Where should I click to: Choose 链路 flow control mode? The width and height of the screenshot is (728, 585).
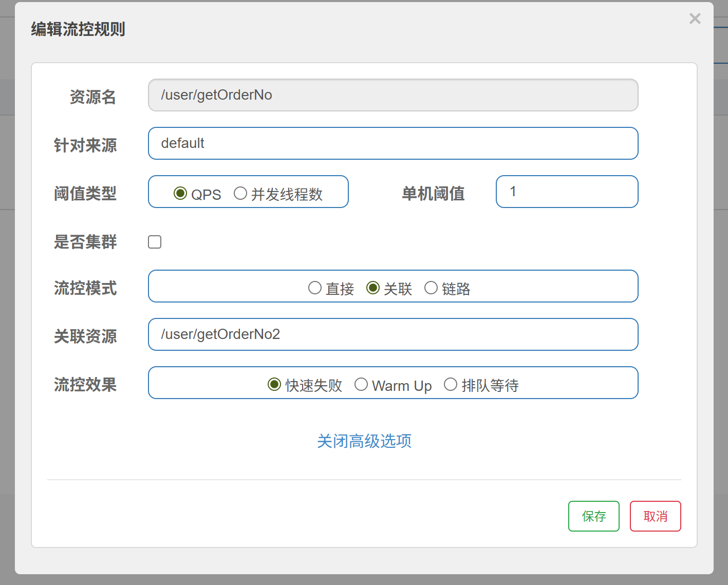click(x=431, y=288)
